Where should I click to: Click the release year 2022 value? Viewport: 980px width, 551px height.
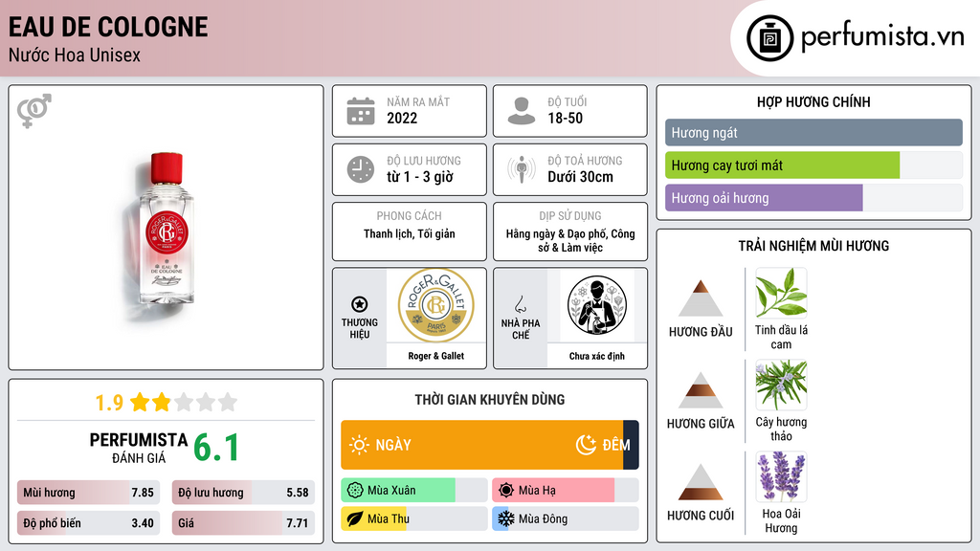(x=402, y=118)
